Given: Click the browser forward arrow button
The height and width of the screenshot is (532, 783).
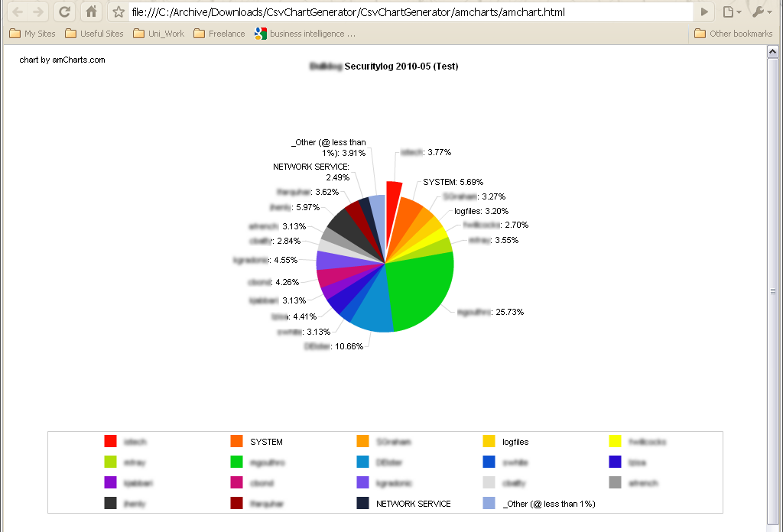Looking at the screenshot, I should 39,12.
